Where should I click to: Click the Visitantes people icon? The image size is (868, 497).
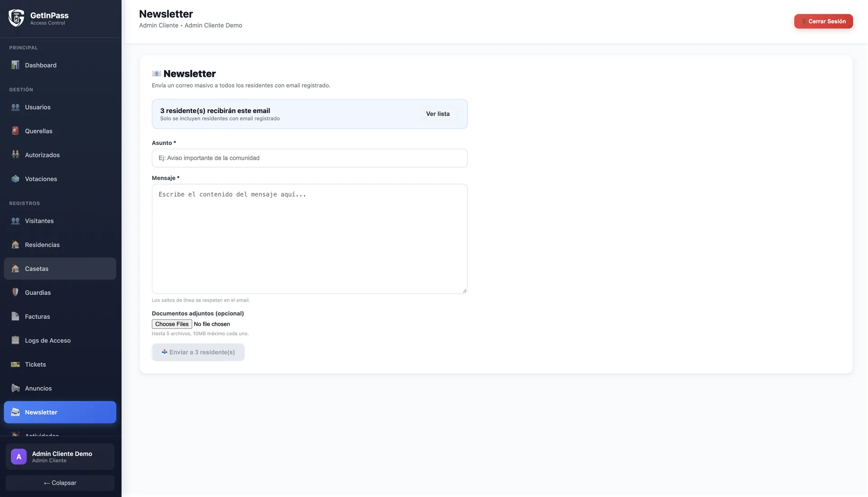click(15, 221)
